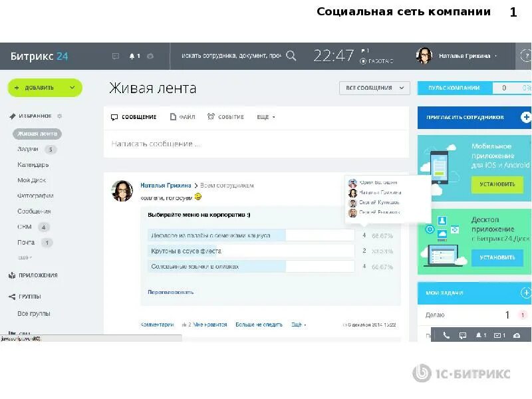Image resolution: width=532 pixels, height=399 pixels.
Task: Open Фотографии in sidebar
Action: click(35, 196)
